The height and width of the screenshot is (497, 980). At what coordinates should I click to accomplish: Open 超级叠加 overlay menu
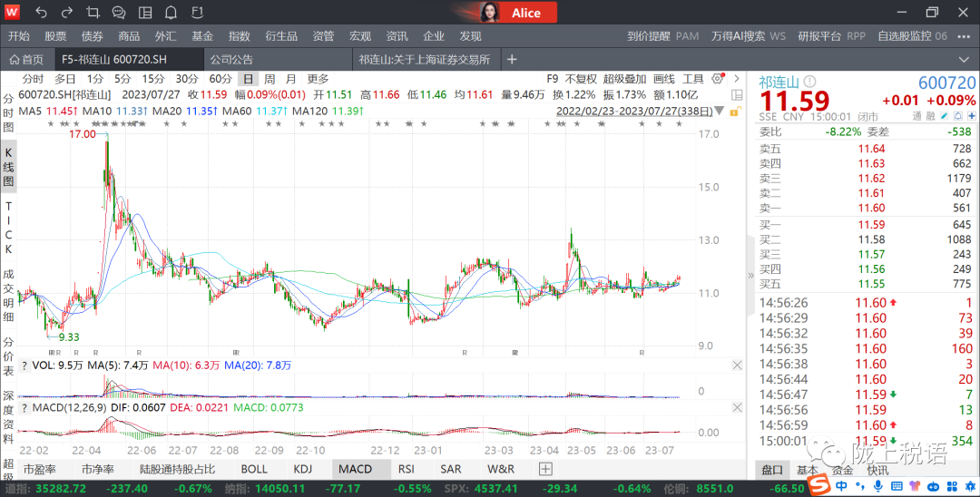[x=624, y=79]
